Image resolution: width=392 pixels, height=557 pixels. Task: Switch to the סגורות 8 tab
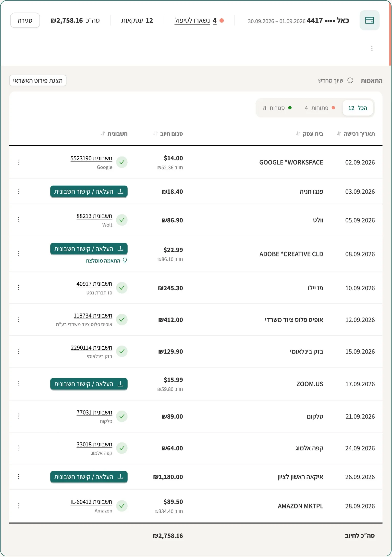[x=277, y=108]
